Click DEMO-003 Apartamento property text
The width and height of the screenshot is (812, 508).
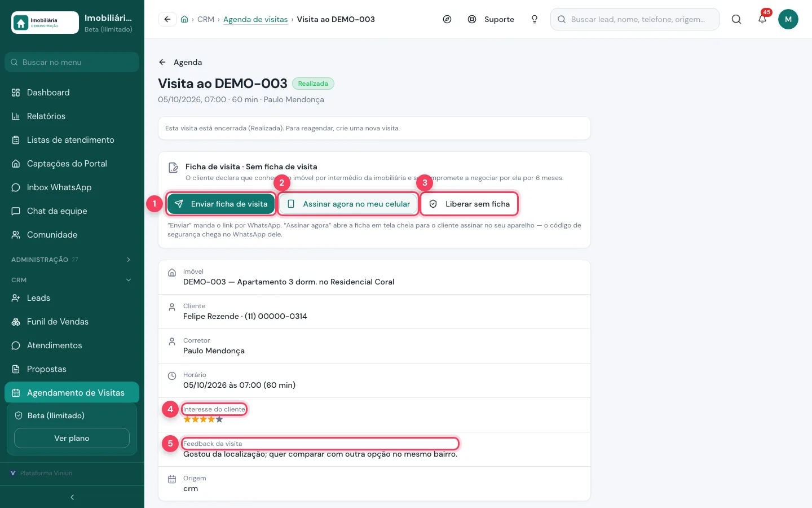click(x=289, y=282)
